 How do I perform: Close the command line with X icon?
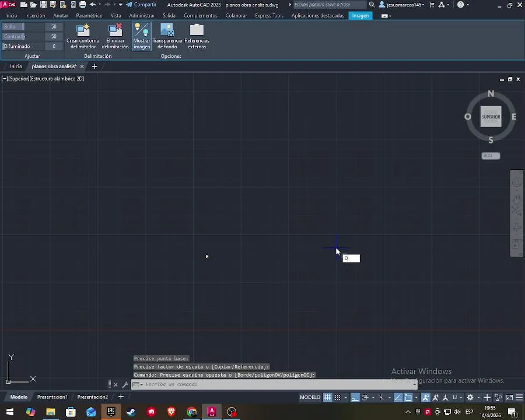(116, 384)
